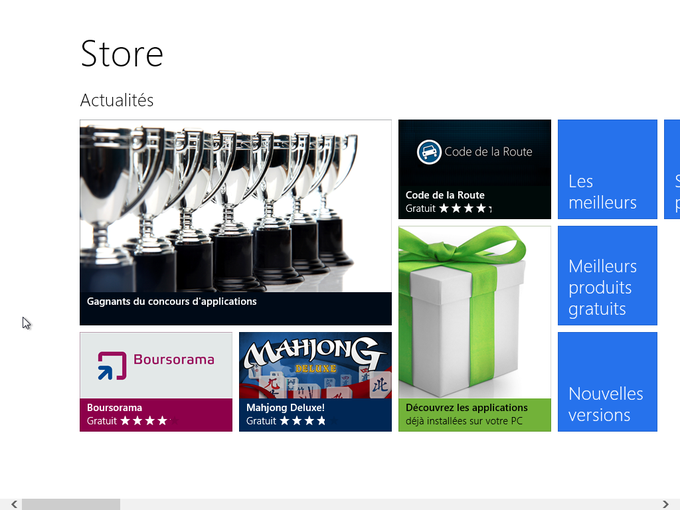Click the Boursorama star rating
The height and width of the screenshot is (510, 680).
149,421
